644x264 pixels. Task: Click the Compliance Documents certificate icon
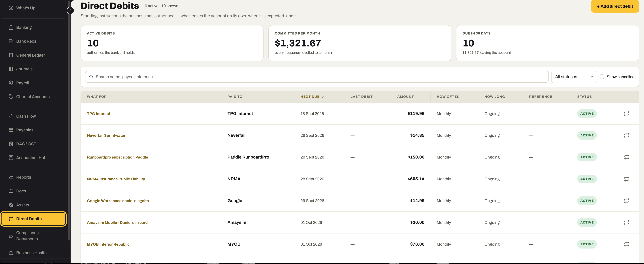tap(11, 236)
